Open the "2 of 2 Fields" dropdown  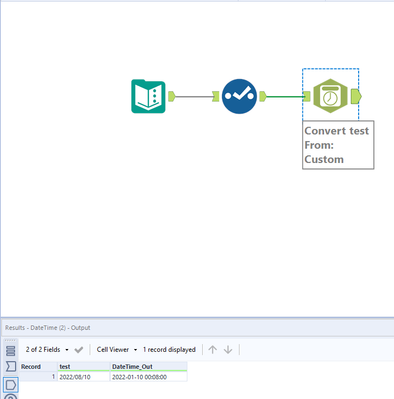[x=47, y=350]
